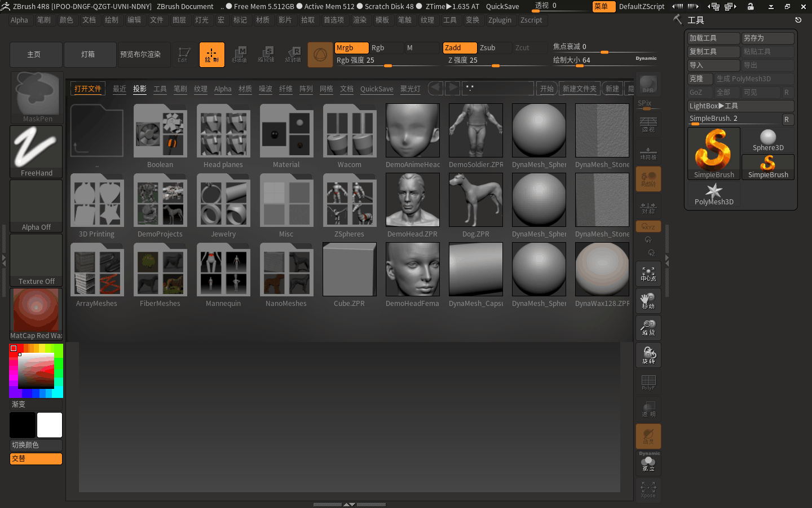
Task: Click the 主页 home button
Action: pyautogui.click(x=36, y=55)
